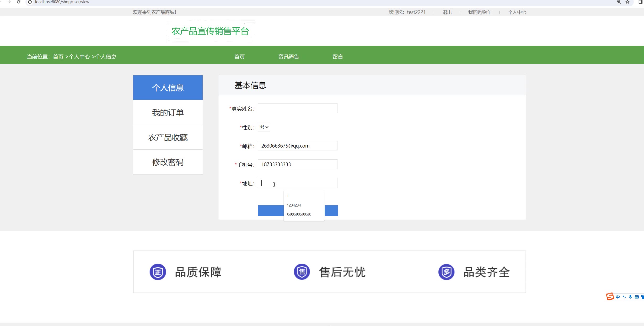Click the 品质保障 badge icon

coord(158,272)
